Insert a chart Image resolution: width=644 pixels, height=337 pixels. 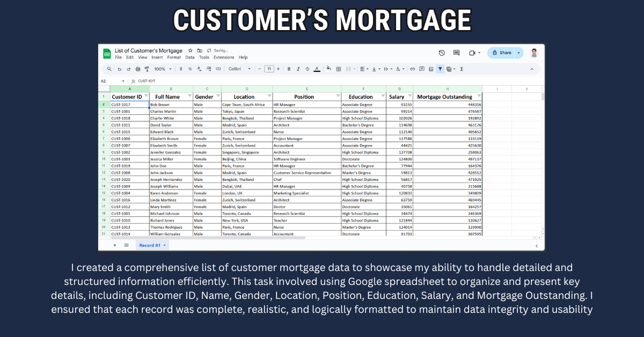coord(431,69)
